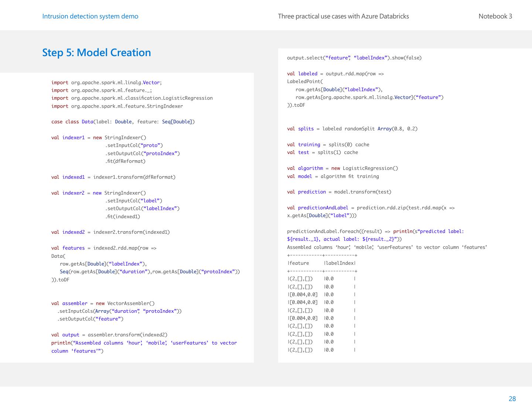This screenshot has width=532, height=411.
Task: Click the val features rdd.map line
Action: click(104, 248)
